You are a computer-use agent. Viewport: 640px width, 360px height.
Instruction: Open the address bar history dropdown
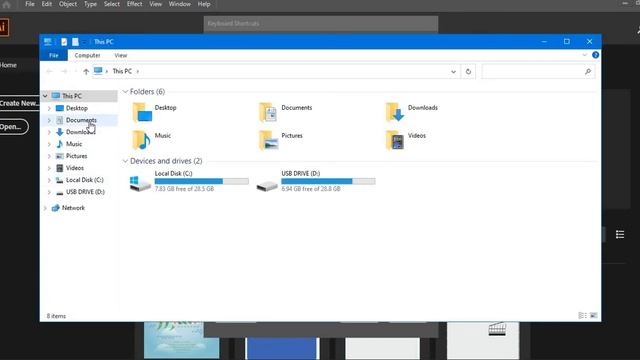[453, 71]
